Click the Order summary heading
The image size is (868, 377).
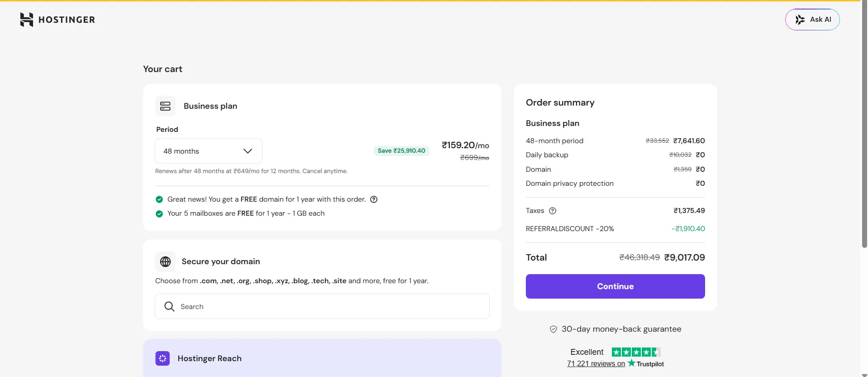560,102
